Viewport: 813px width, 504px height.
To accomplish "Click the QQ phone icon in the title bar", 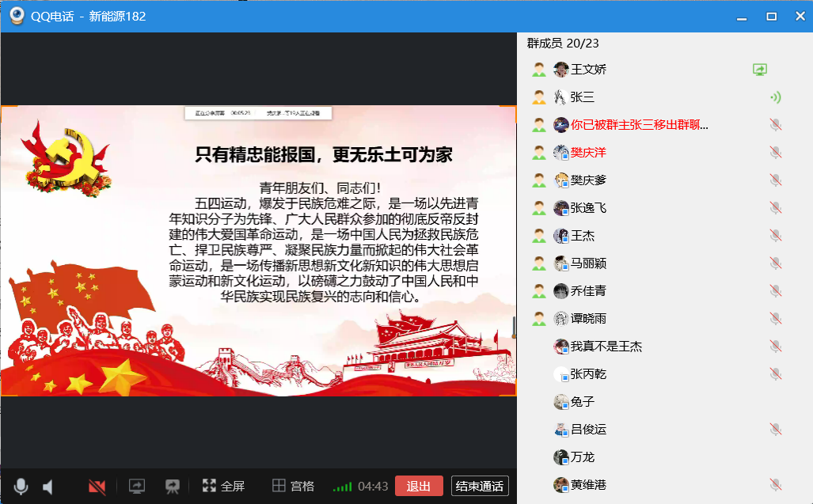I will pos(17,16).
